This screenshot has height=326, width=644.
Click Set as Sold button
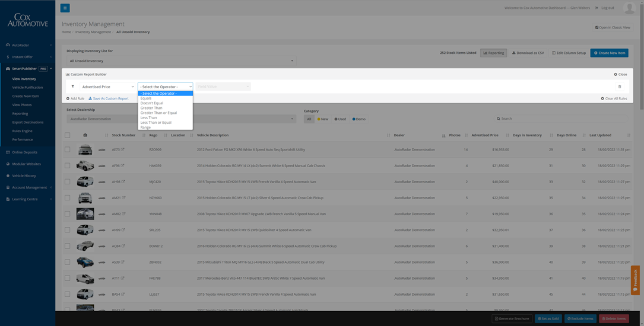(x=548, y=319)
